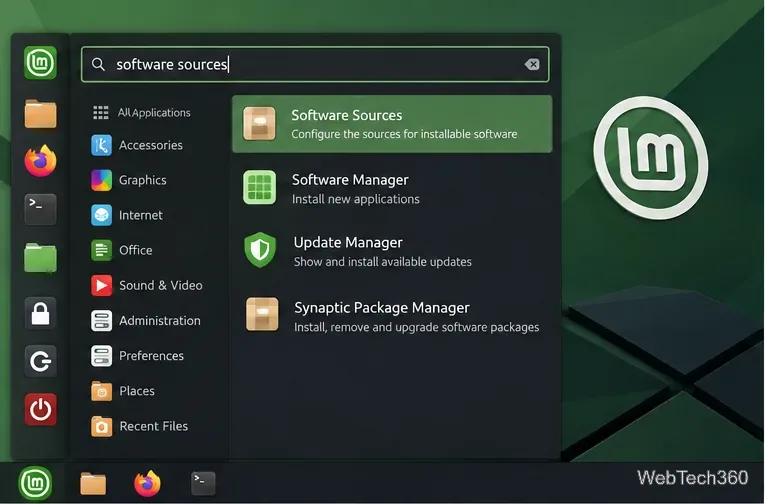Click the red power Quit button
765x504 pixels.
(40, 409)
